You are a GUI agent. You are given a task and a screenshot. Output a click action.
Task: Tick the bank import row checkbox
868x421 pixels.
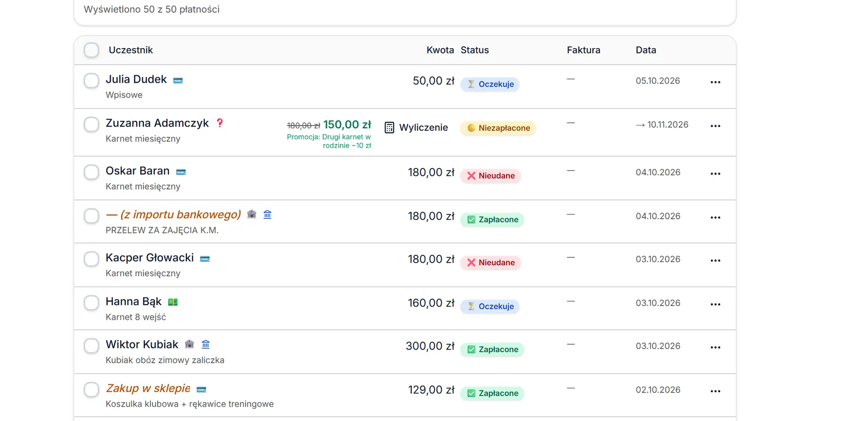(x=92, y=216)
